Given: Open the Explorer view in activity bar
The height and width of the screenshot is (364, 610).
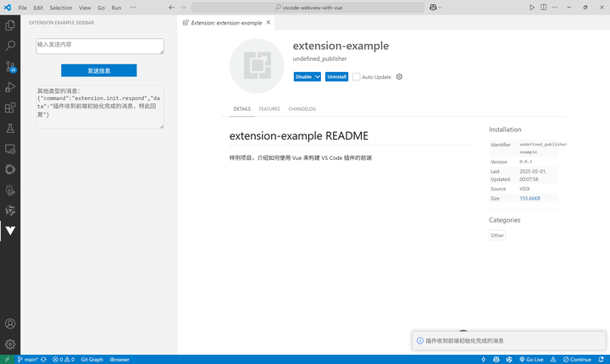Looking at the screenshot, I should (x=10, y=25).
